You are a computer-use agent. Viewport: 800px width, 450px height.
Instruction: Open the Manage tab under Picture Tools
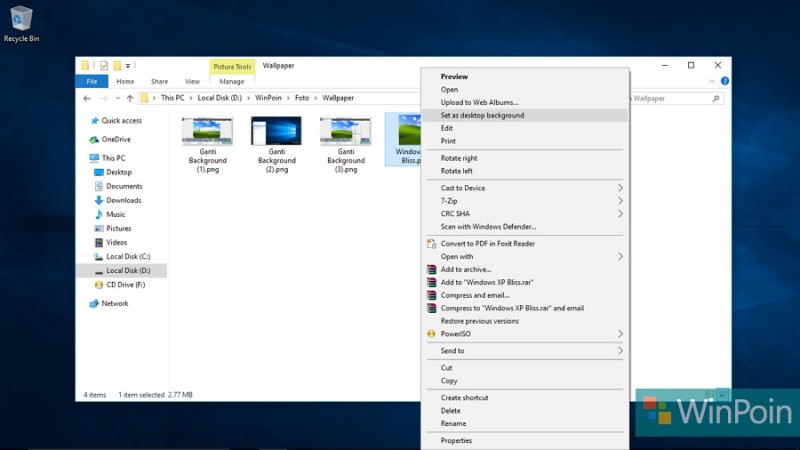(x=232, y=82)
